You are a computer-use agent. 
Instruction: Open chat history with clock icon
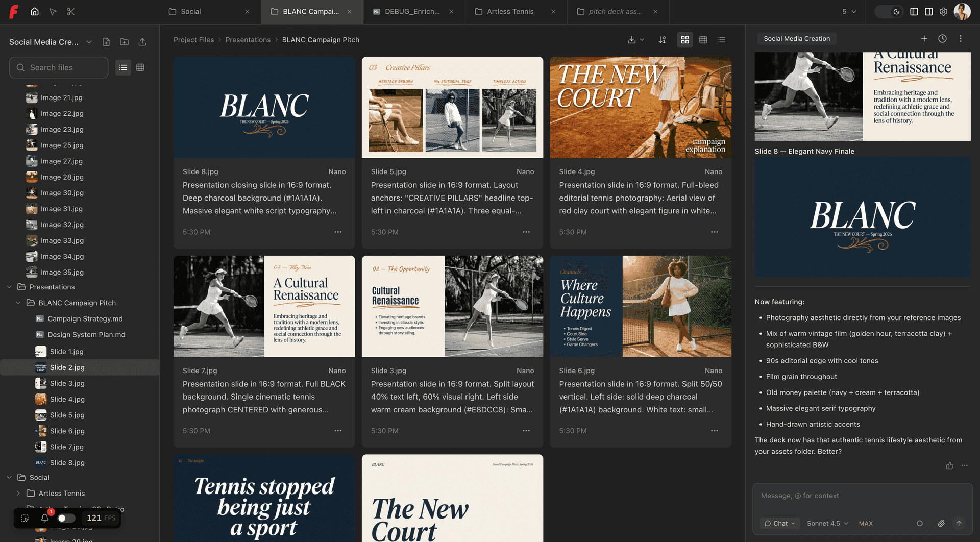[x=942, y=38]
